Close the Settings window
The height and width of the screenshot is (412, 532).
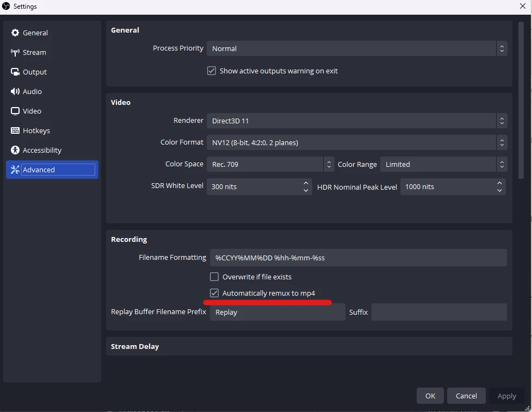click(523, 6)
